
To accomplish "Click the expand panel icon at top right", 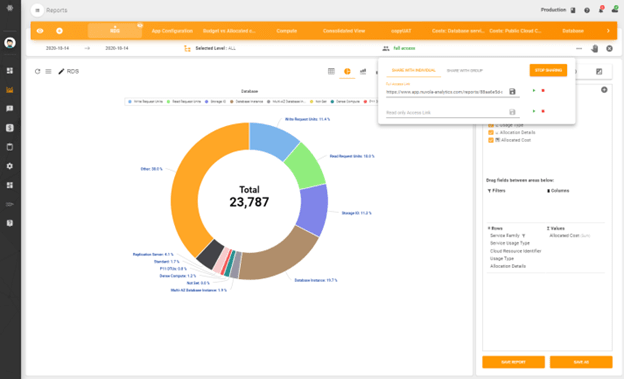I will [599, 72].
